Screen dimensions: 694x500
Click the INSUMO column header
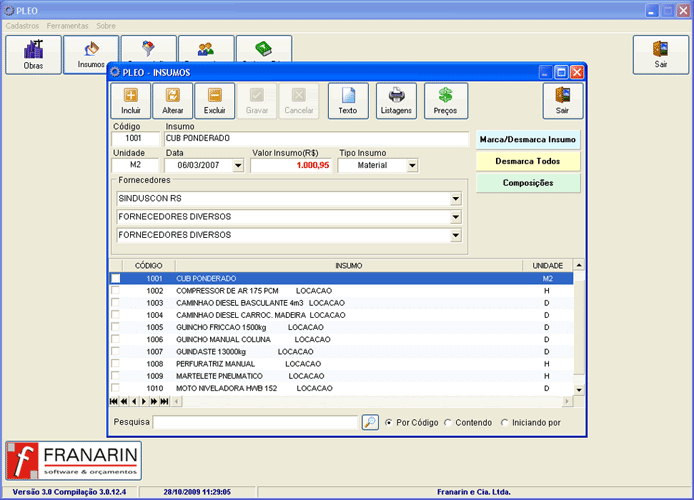coord(349,265)
